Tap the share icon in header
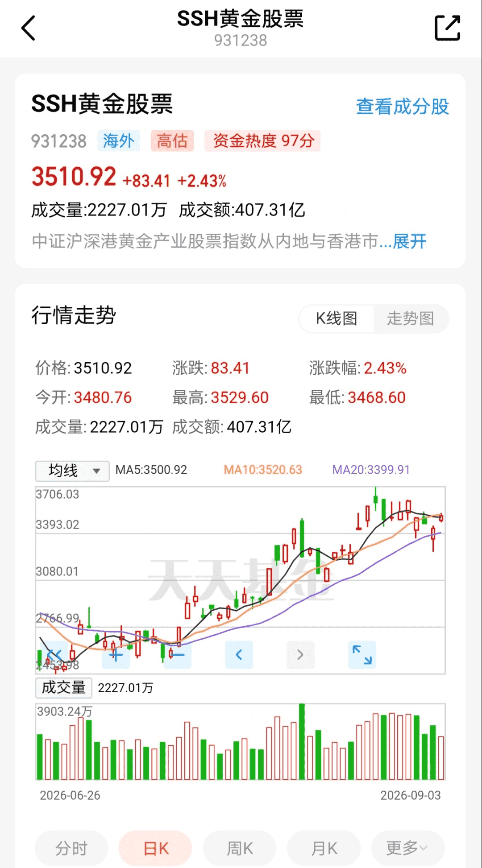 447,28
